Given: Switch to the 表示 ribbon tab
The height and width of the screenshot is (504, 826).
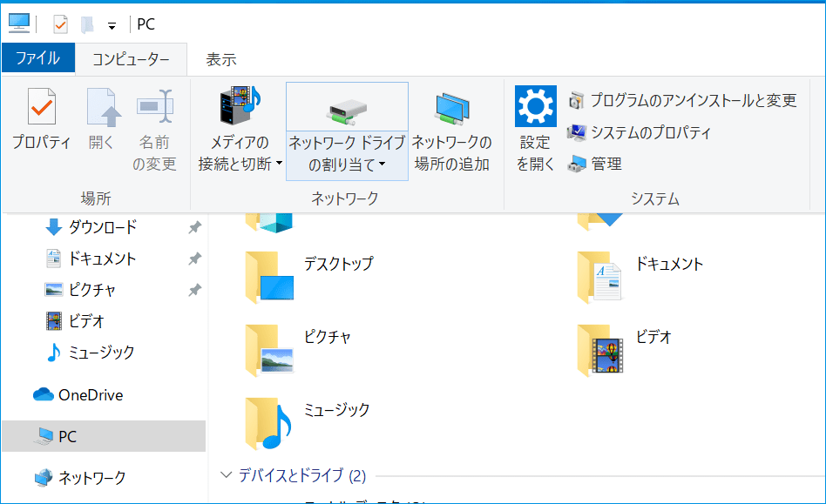Looking at the screenshot, I should coord(222,57).
